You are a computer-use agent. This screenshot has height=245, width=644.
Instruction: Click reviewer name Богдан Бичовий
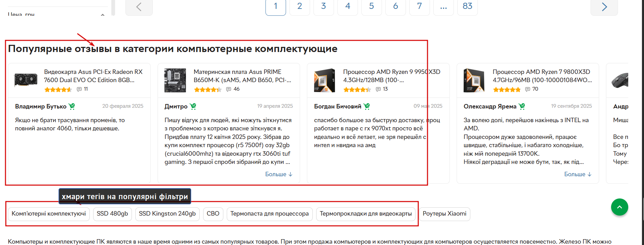[338, 106]
